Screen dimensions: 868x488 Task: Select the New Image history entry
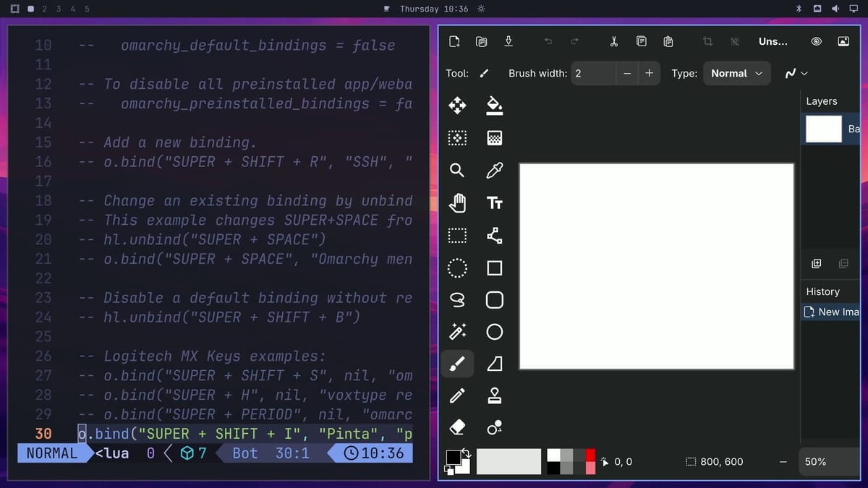click(x=831, y=312)
